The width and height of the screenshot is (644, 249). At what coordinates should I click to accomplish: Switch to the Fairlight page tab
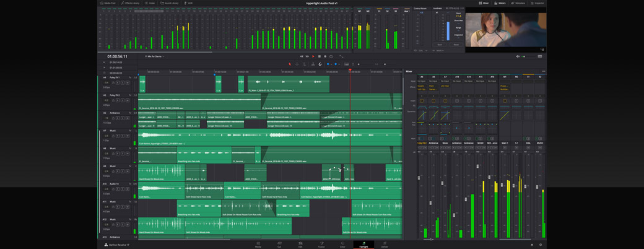point(363,245)
